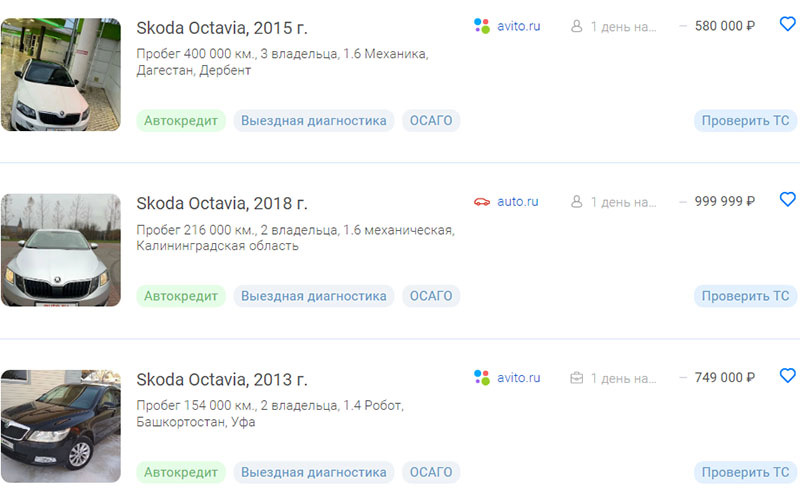Select Выездная диагностика tag on 2018 Octavia
The image size is (800, 501).
(x=314, y=296)
